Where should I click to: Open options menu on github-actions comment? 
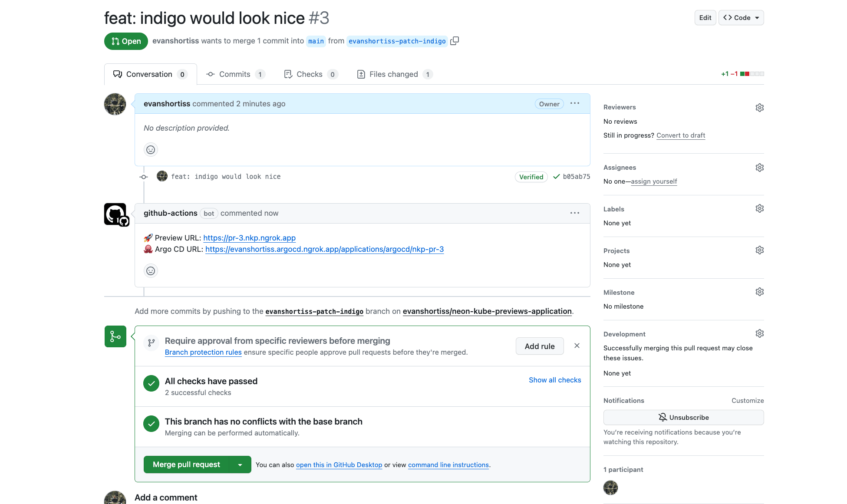574,213
